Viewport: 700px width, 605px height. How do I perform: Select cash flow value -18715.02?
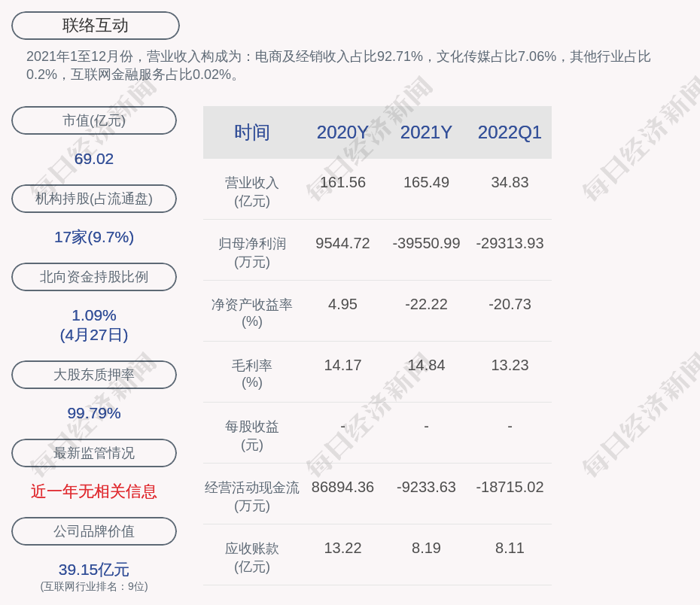click(510, 487)
